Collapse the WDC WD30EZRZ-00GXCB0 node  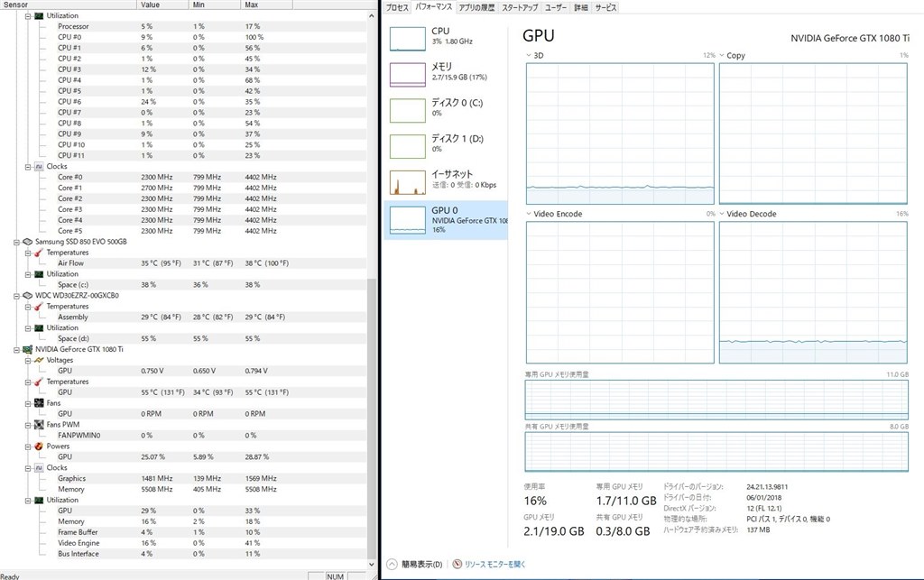pos(16,296)
